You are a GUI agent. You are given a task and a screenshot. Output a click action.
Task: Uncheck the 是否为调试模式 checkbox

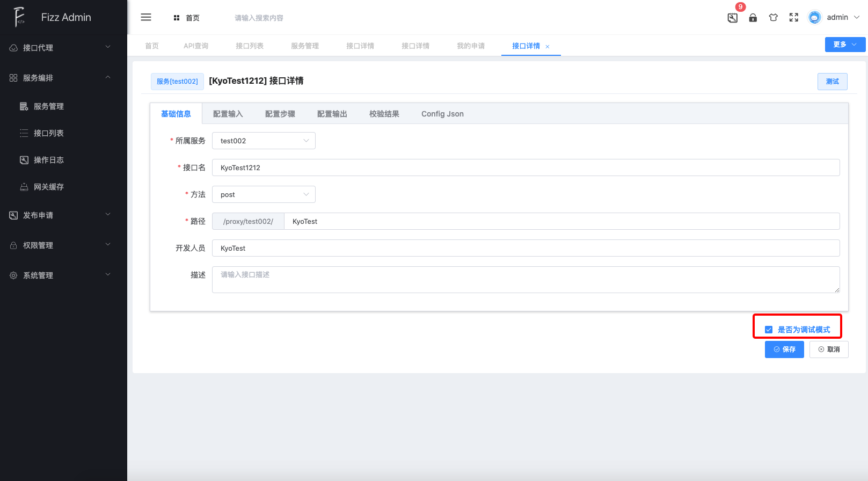(769, 330)
